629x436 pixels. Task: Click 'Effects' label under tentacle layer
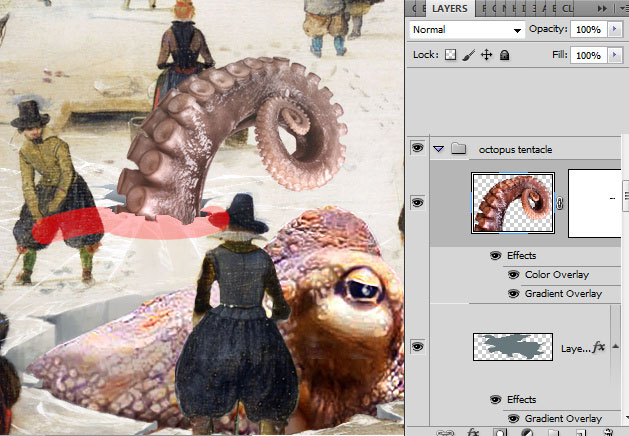tap(521, 256)
